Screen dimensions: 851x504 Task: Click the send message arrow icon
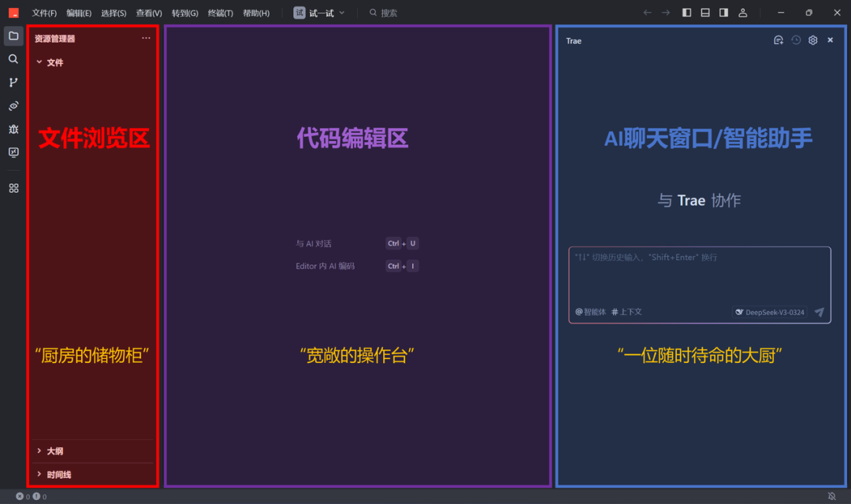(x=819, y=312)
